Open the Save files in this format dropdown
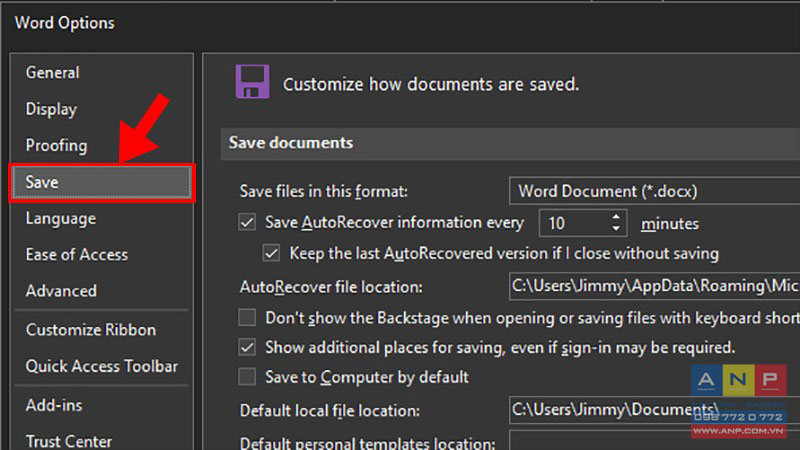The width and height of the screenshot is (800, 450). point(655,191)
